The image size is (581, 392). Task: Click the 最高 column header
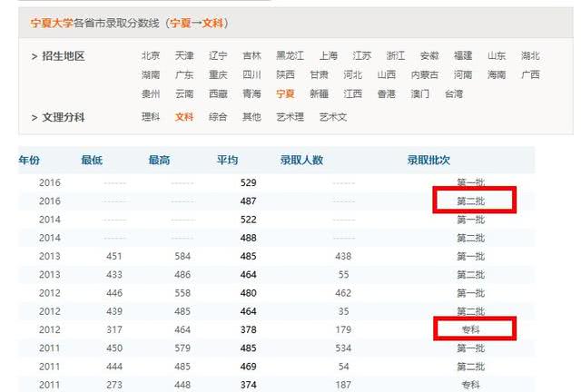point(160,160)
